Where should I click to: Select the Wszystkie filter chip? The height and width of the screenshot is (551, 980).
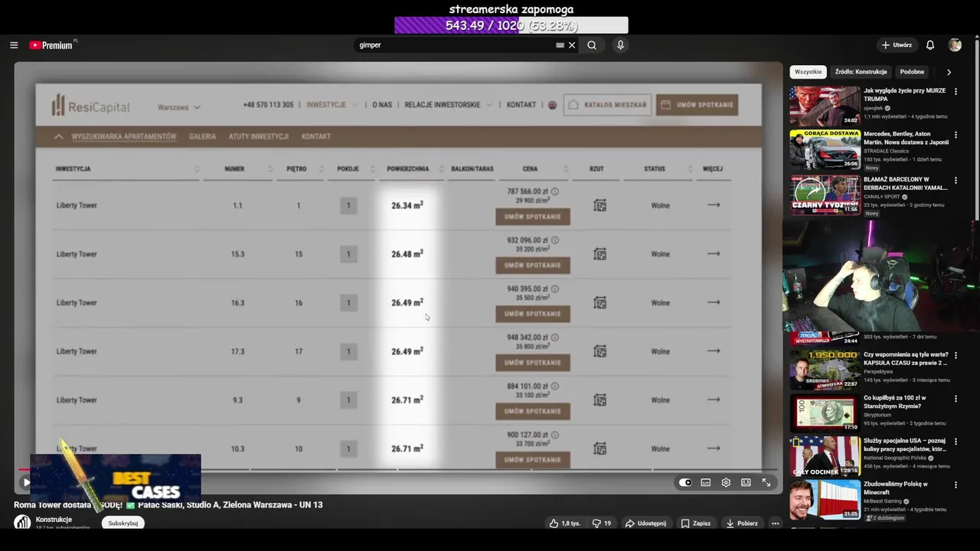[x=808, y=72]
